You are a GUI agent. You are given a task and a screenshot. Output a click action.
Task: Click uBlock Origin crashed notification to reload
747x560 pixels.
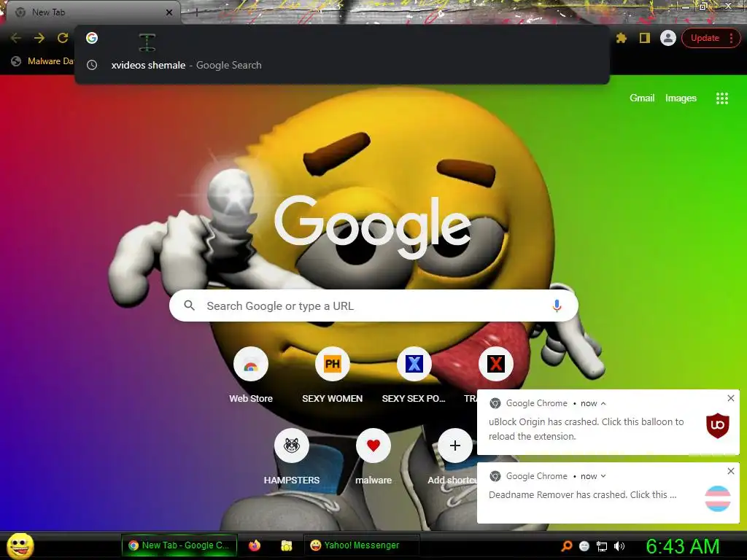click(x=608, y=422)
